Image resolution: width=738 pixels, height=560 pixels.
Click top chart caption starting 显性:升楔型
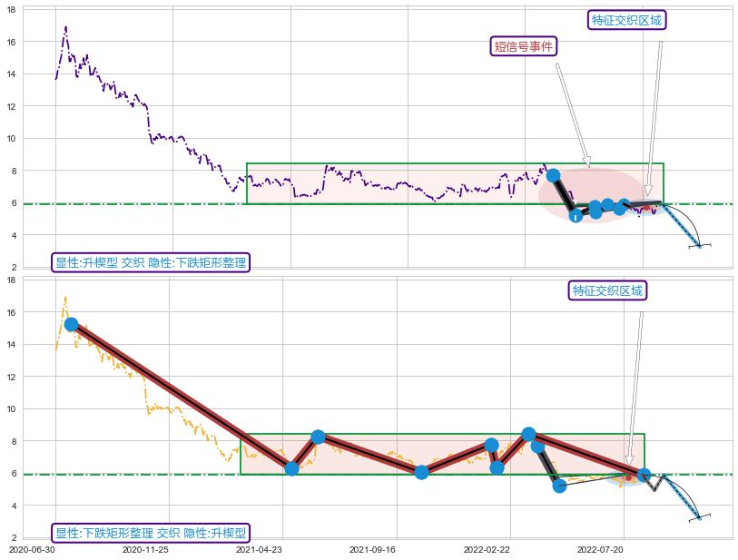(151, 262)
